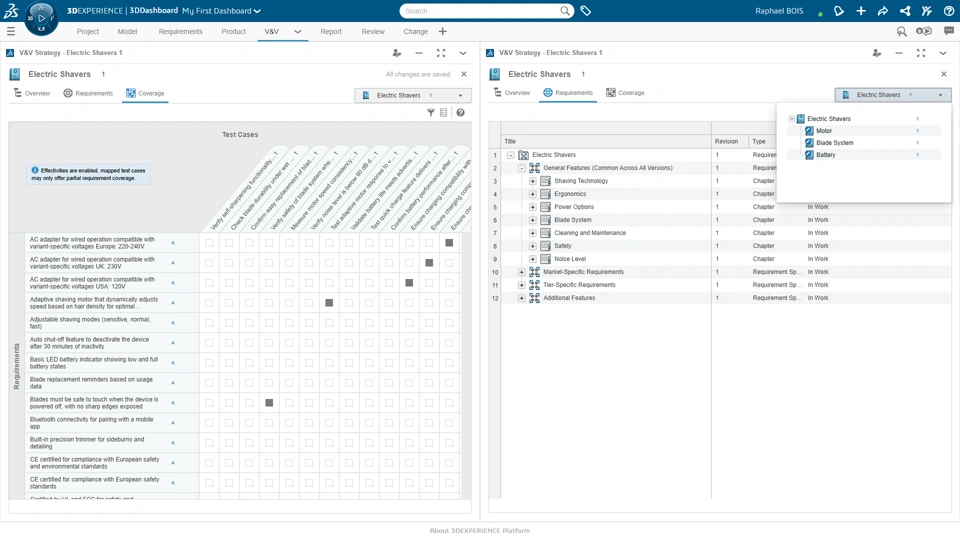The image size is (960, 540).
Task: Select Overview tab in left panel
Action: pyautogui.click(x=32, y=93)
